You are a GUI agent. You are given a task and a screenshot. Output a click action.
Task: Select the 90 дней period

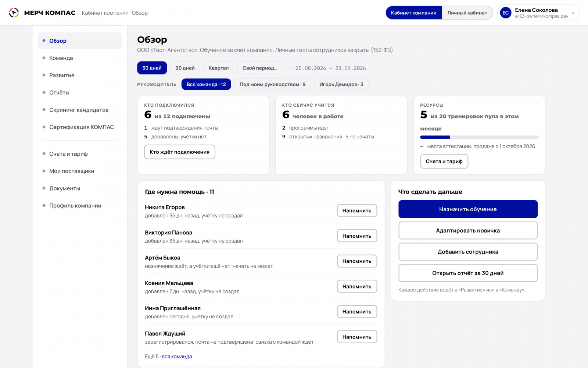tap(185, 68)
